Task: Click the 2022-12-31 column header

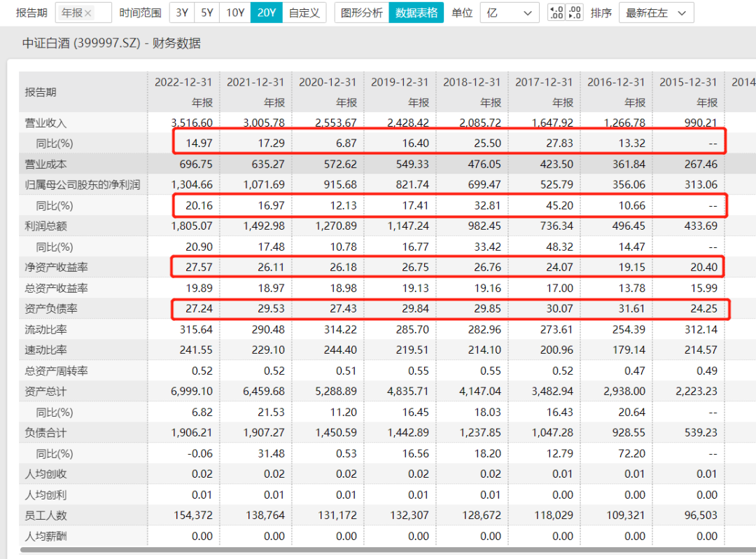Action: 183,83
